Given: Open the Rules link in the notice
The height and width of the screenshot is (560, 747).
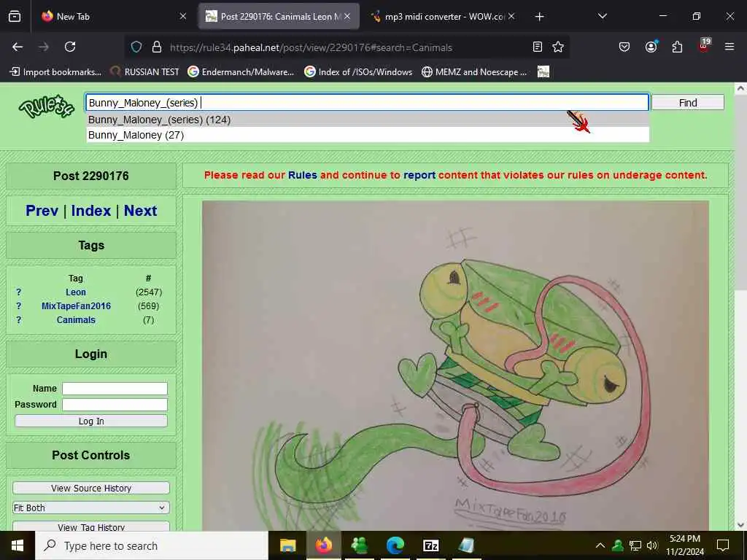Looking at the screenshot, I should coord(303,175).
